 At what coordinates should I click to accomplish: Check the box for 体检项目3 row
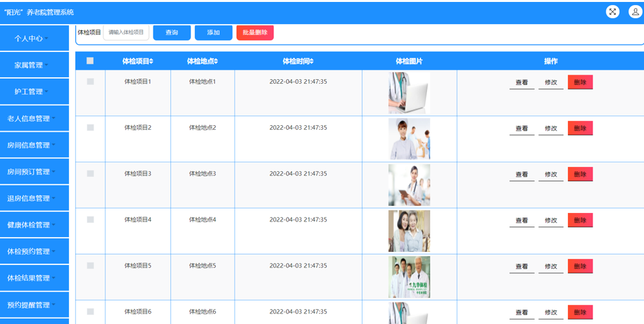point(90,173)
